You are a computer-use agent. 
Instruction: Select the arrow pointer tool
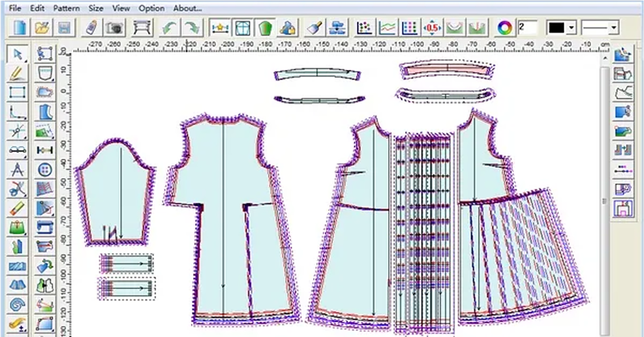pyautogui.click(x=18, y=54)
